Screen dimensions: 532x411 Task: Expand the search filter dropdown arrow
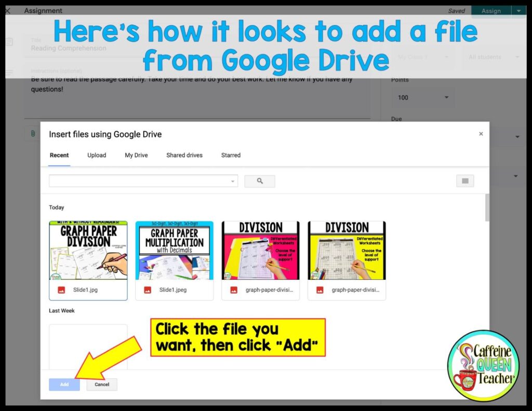click(233, 181)
